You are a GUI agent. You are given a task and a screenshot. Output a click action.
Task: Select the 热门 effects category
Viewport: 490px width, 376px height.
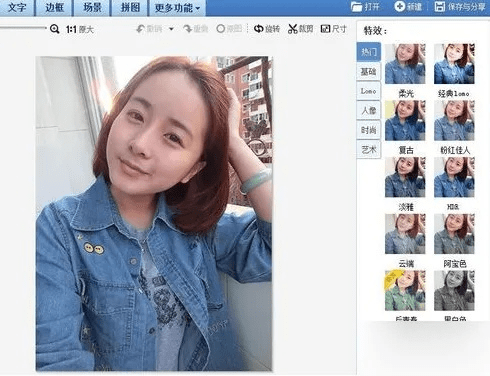point(368,52)
